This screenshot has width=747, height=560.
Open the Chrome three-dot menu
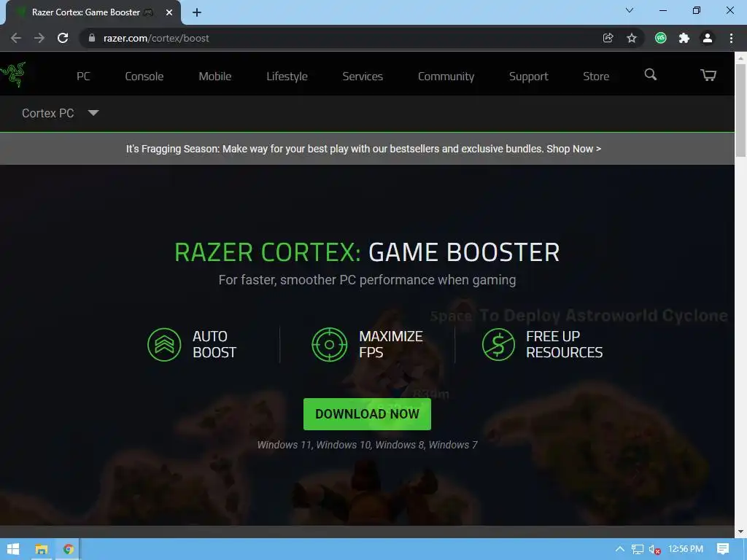[x=731, y=38]
